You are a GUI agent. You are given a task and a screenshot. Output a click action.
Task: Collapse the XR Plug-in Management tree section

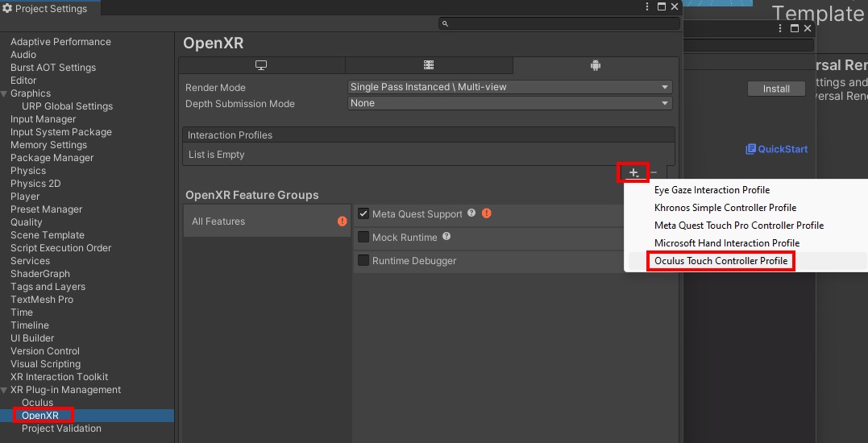(5, 390)
